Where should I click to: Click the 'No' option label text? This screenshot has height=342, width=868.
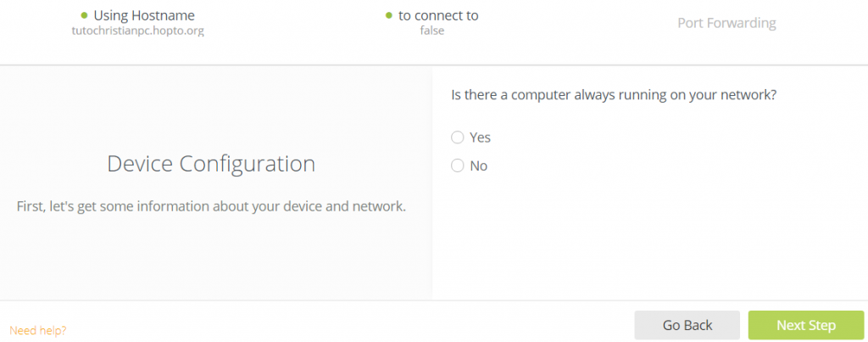tap(479, 165)
